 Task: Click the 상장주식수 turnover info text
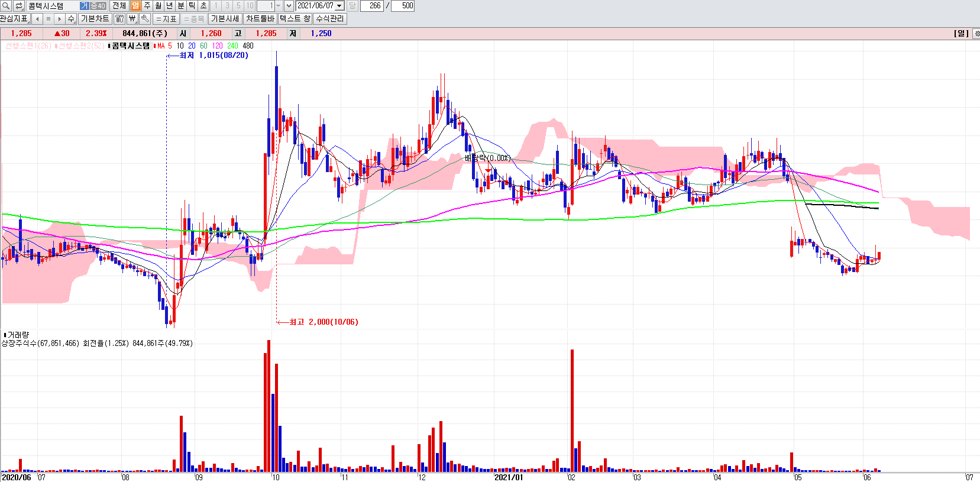(96, 344)
